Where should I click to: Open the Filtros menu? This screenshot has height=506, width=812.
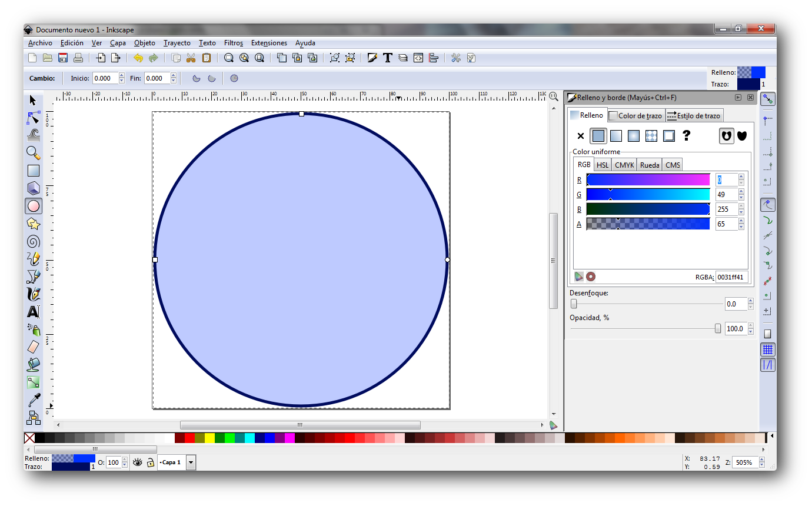[234, 43]
